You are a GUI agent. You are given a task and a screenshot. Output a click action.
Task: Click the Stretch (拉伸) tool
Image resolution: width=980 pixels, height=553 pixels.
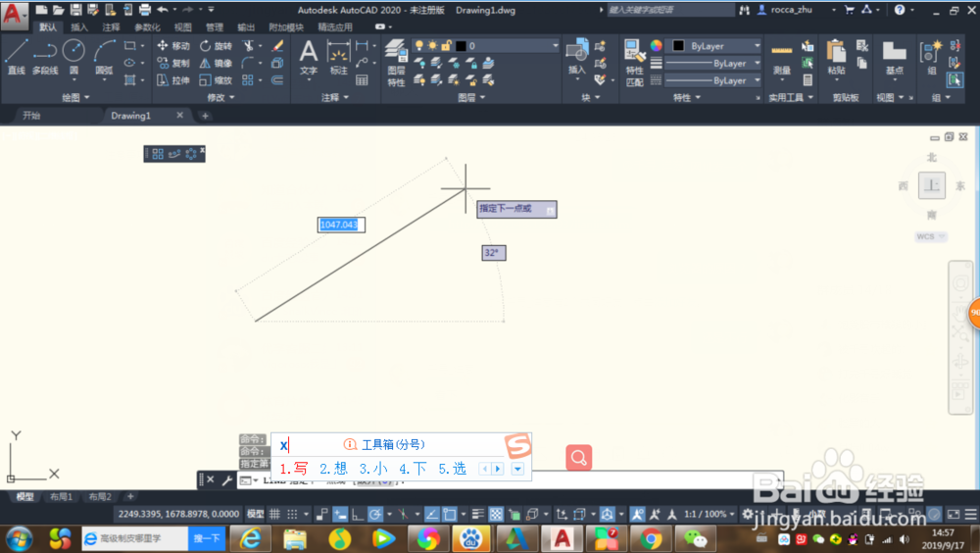coord(173,80)
